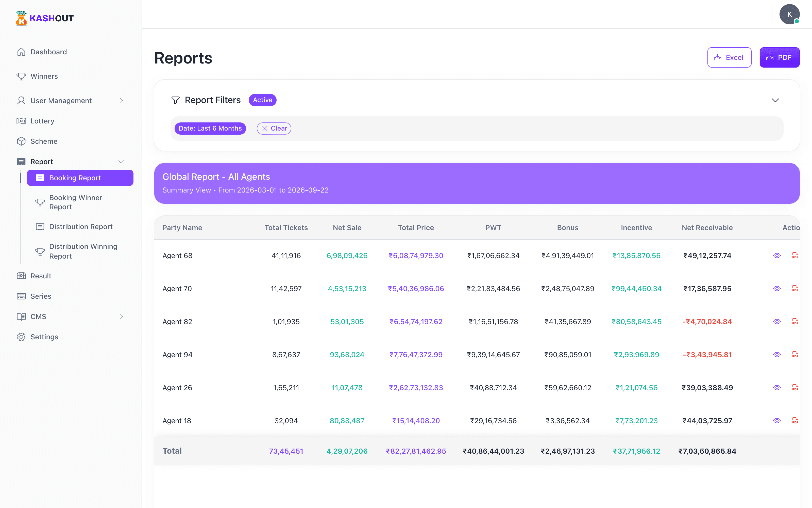Download PDF for Agent 68 row
Image resolution: width=812 pixels, height=508 pixels.
click(x=795, y=255)
